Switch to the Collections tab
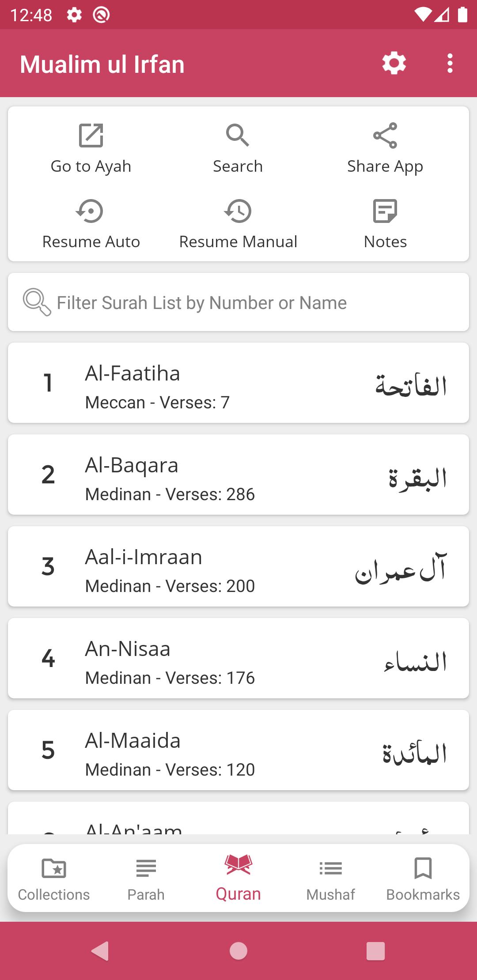The height and width of the screenshot is (980, 477). [x=54, y=878]
